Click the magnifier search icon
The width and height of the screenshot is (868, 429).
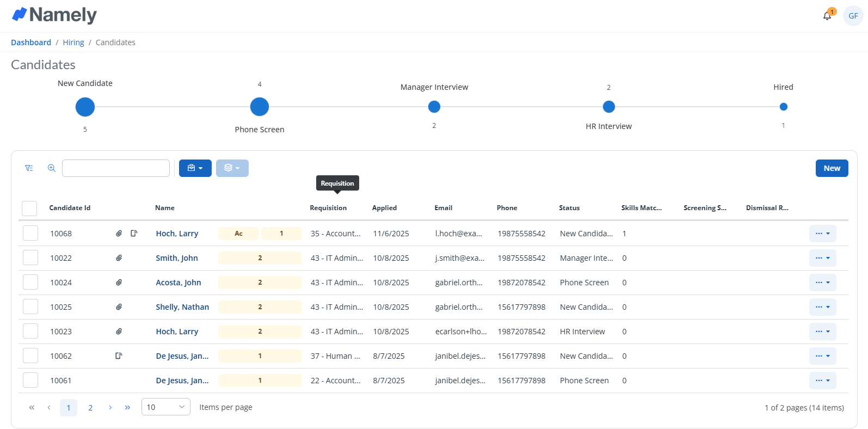pyautogui.click(x=52, y=168)
